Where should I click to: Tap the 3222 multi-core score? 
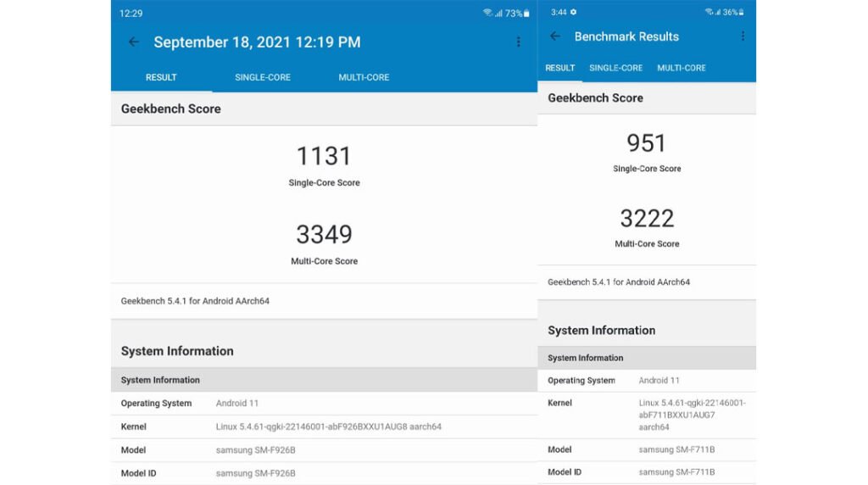pyautogui.click(x=647, y=218)
